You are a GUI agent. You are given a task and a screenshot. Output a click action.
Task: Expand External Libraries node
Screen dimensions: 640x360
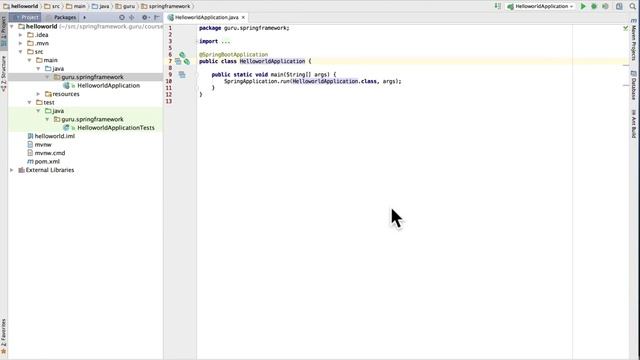tap(12, 170)
